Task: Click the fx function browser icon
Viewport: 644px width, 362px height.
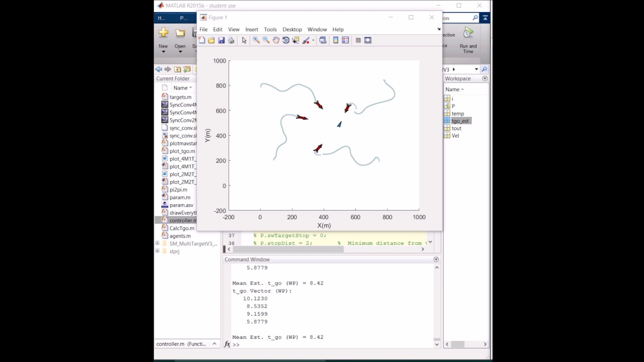Action: [227, 344]
